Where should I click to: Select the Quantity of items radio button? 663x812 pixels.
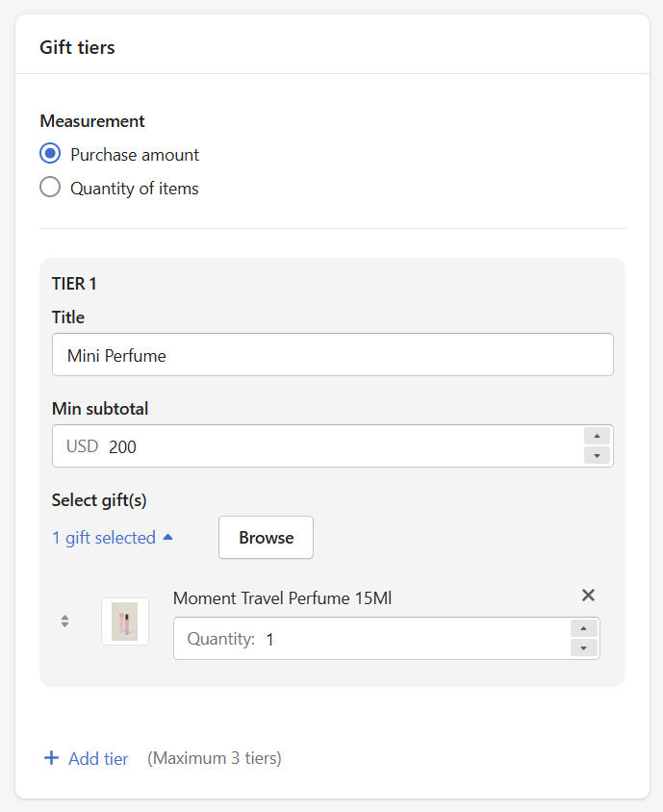(x=50, y=187)
